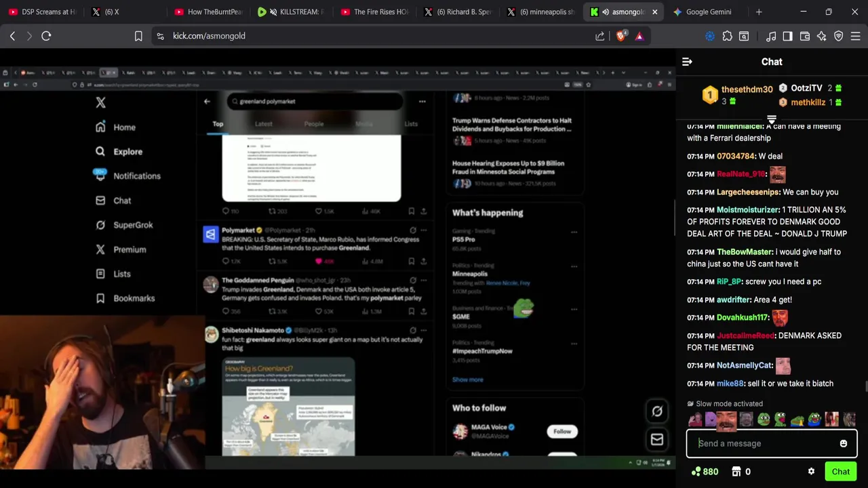This screenshot has height=488, width=868.
Task: Switch to the DSP Screams YouTube tab
Action: pyautogui.click(x=43, y=12)
